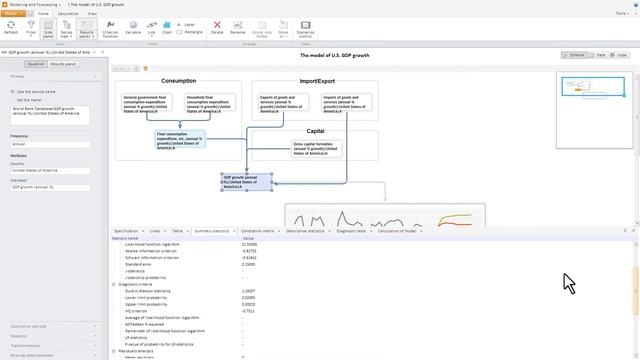The width and height of the screenshot is (640, 360).
Task: Click the Refresh ribbon icon
Action: tap(11, 28)
